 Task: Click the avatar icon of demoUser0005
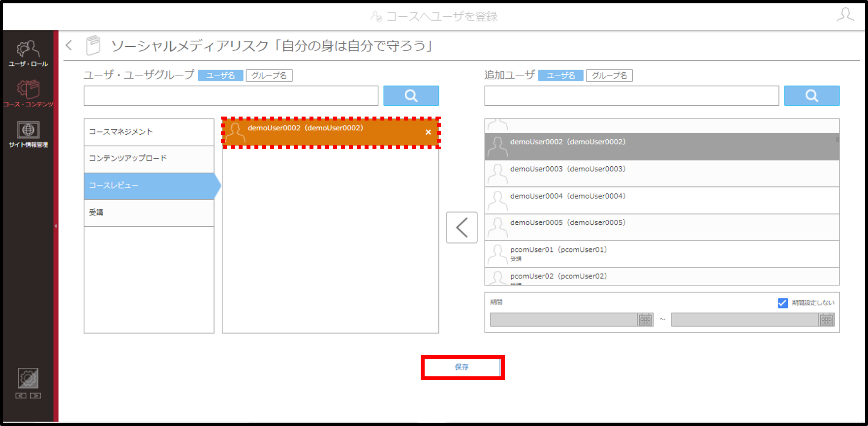click(x=497, y=228)
